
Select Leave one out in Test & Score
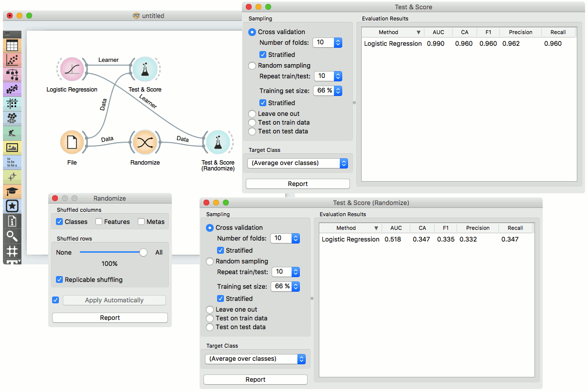click(252, 114)
